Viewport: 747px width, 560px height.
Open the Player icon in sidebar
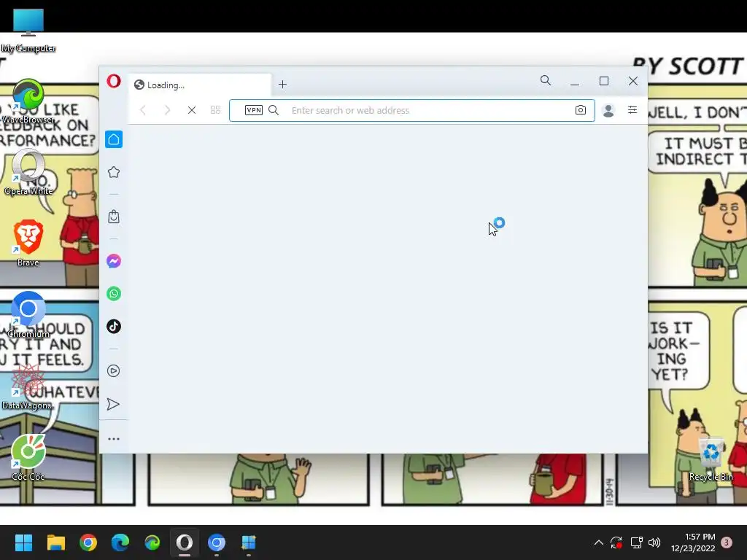click(114, 371)
